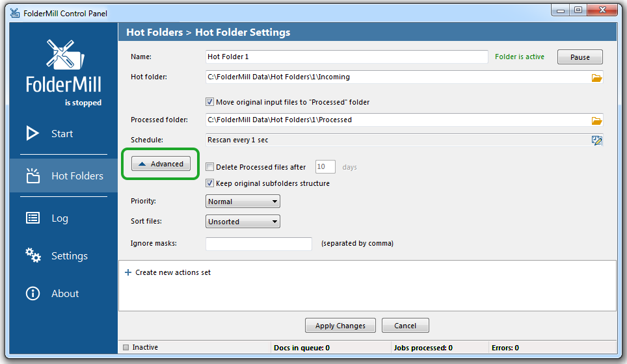627x364 pixels.
Task: Click the Log list icon in sidebar
Action: [x=33, y=218]
